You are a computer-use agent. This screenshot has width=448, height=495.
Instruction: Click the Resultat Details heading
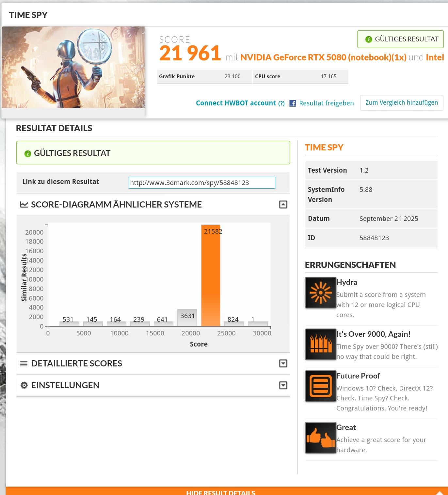[54, 128]
